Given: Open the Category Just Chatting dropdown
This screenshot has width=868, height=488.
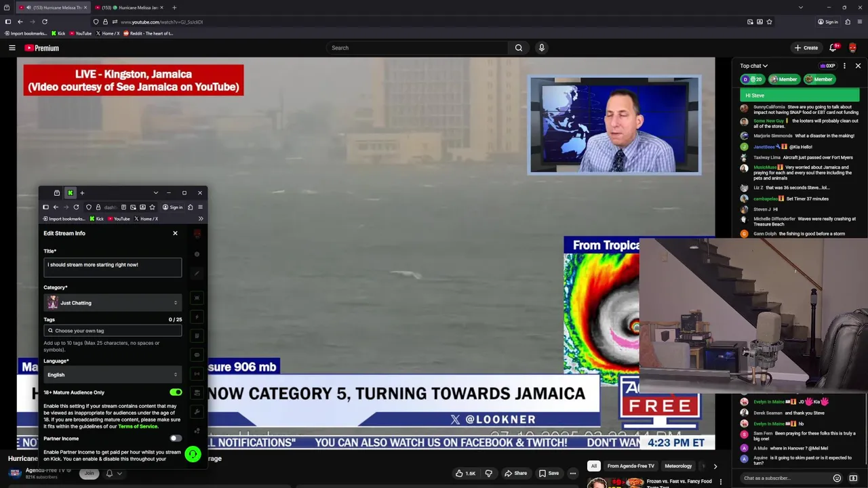Looking at the screenshot, I should click(113, 303).
